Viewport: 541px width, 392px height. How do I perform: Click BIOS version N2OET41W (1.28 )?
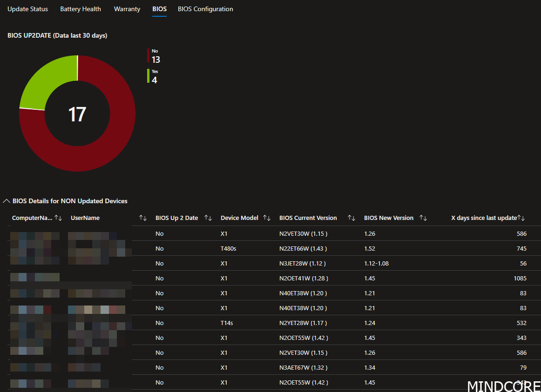[x=304, y=278]
